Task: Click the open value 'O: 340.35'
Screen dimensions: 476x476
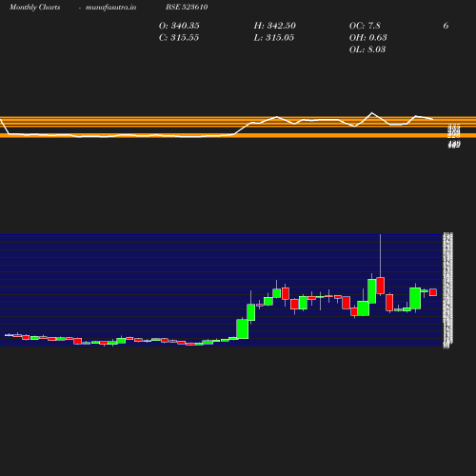Action: [x=179, y=26]
